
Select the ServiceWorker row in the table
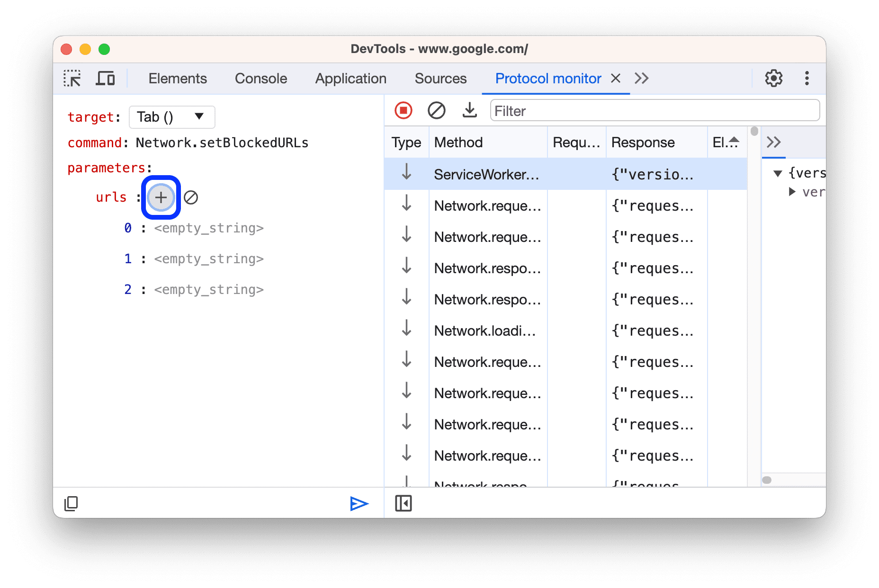click(x=521, y=174)
